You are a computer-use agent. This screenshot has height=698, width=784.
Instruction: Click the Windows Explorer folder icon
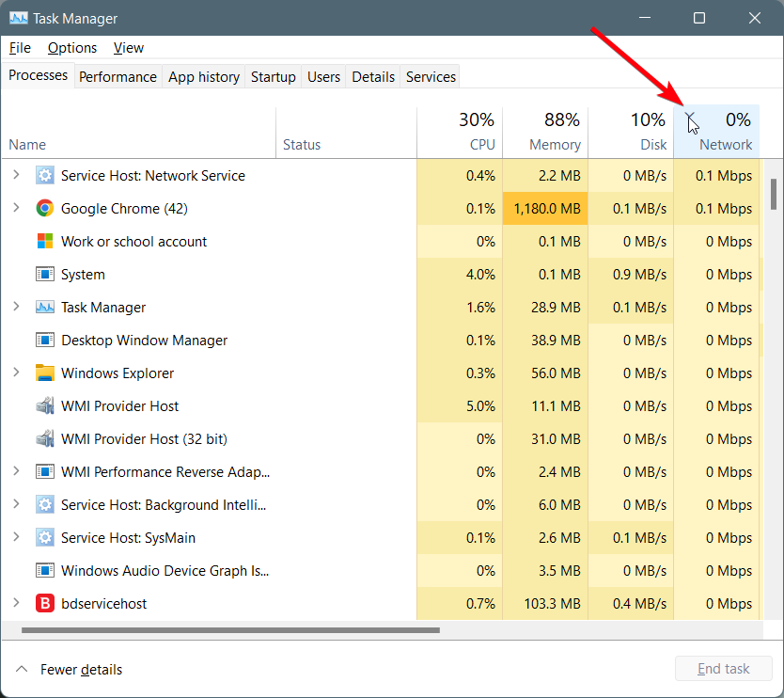(x=45, y=373)
